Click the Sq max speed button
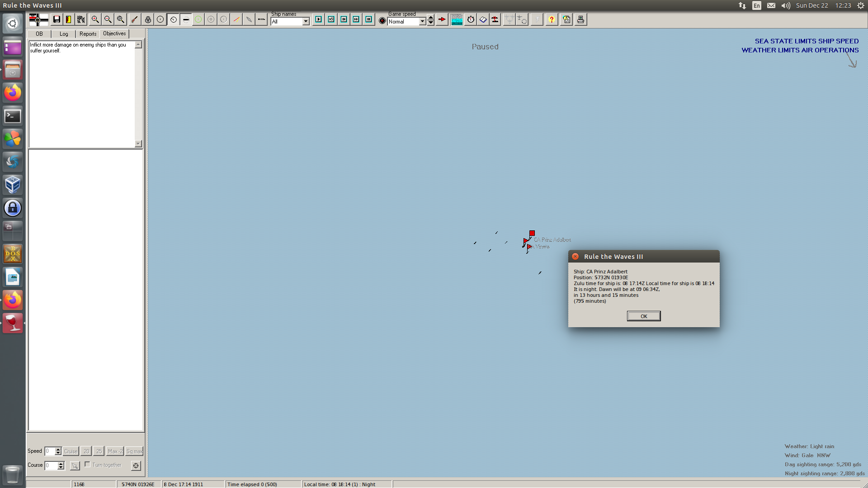 point(134,451)
